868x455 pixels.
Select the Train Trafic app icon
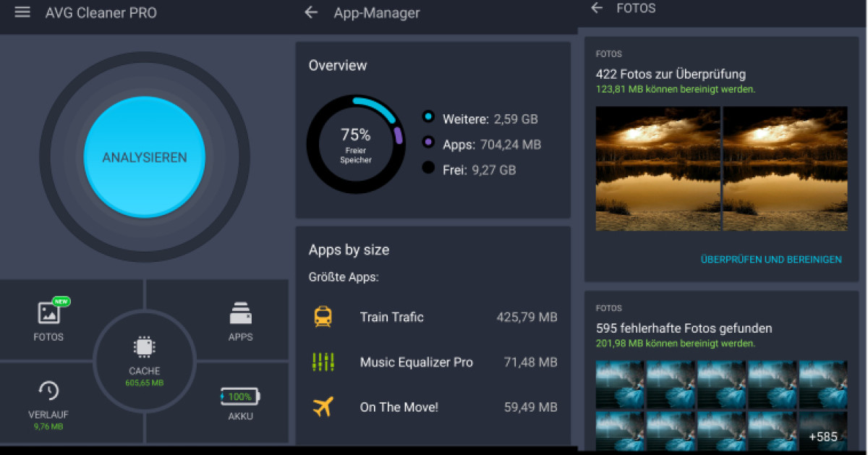[x=323, y=317]
